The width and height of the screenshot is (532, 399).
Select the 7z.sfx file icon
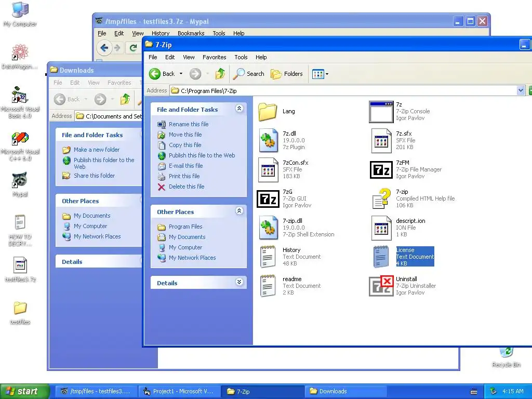tap(381, 140)
